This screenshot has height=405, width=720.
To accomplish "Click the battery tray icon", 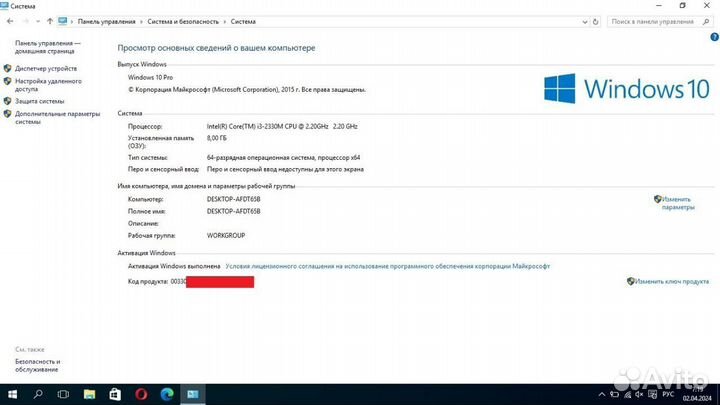I will 615,394.
